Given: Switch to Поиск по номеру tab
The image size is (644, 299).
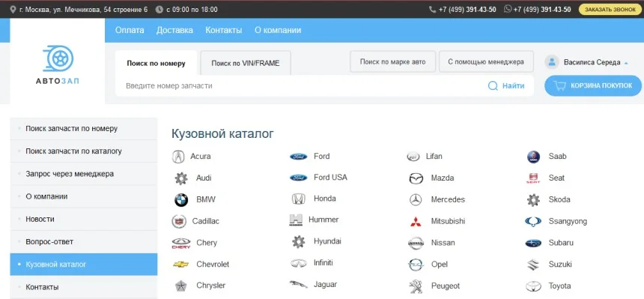Looking at the screenshot, I should [156, 63].
